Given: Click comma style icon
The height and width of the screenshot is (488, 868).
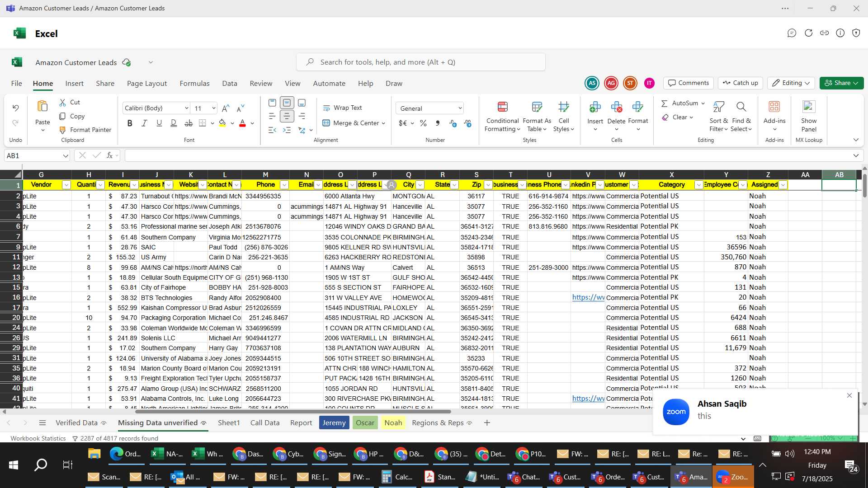Looking at the screenshot, I should pos(438,123).
